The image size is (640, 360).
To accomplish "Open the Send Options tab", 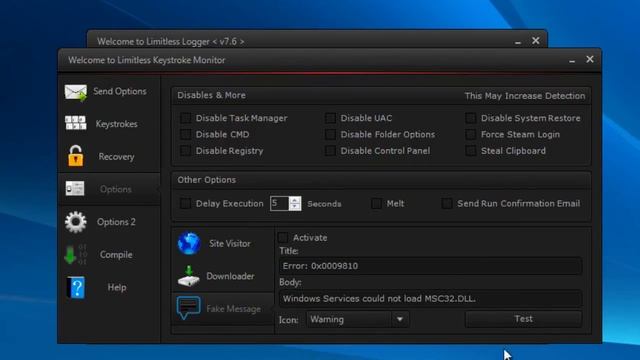I will click(109, 91).
